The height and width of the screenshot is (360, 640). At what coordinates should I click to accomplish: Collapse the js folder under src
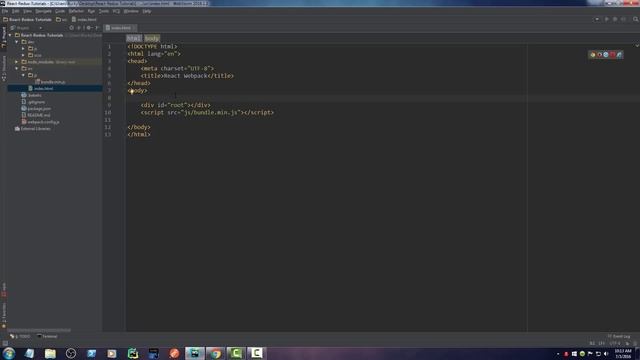(x=23, y=75)
